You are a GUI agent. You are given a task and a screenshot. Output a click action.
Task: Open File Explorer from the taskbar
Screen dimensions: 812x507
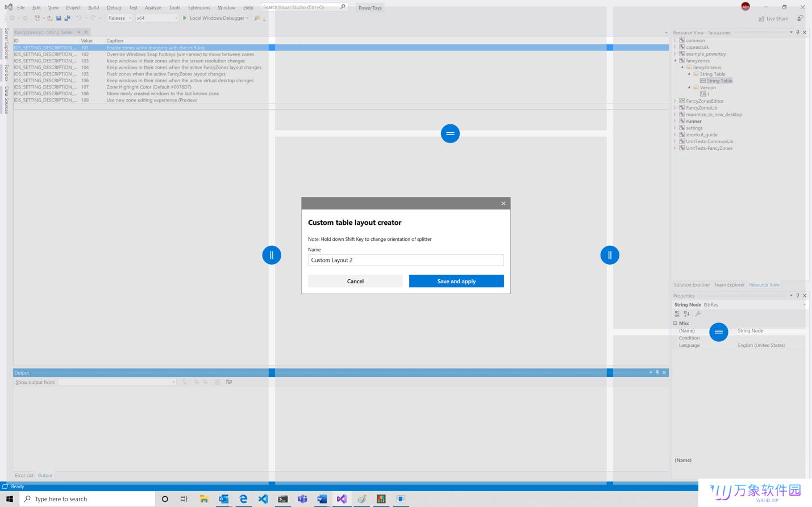204,499
